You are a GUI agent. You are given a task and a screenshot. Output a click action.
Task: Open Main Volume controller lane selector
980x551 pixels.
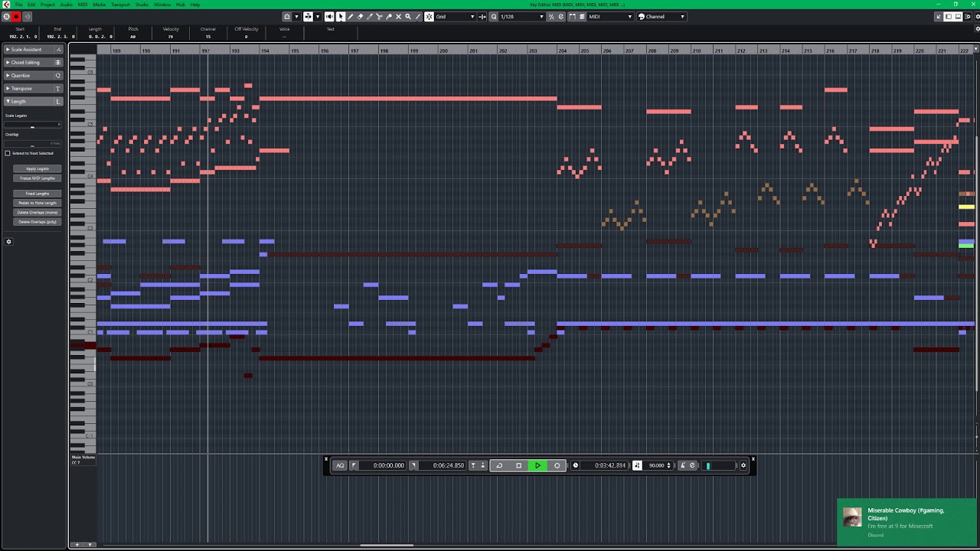coord(83,459)
